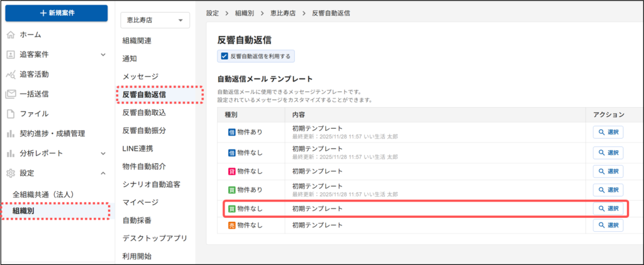The width and height of the screenshot is (644, 265).
Task: Click the 追客活動 activity icon
Action: coord(11,74)
